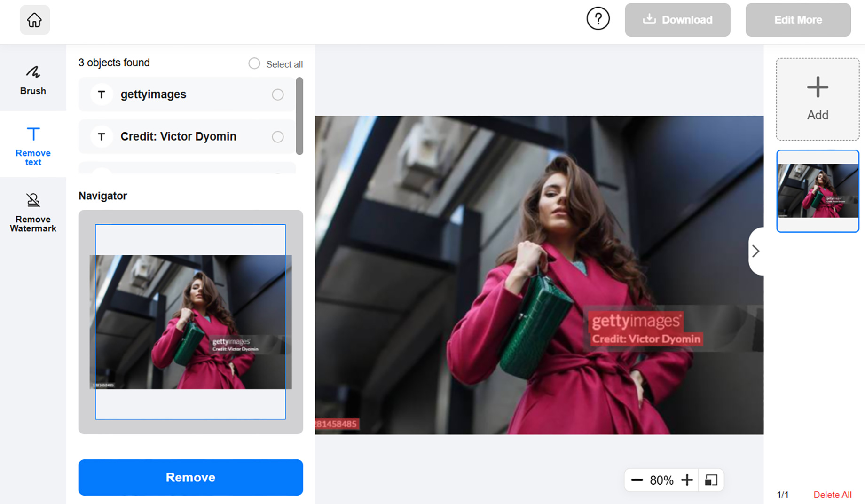This screenshot has width=865, height=504.
Task: Click the blue Remove button
Action: (x=190, y=477)
